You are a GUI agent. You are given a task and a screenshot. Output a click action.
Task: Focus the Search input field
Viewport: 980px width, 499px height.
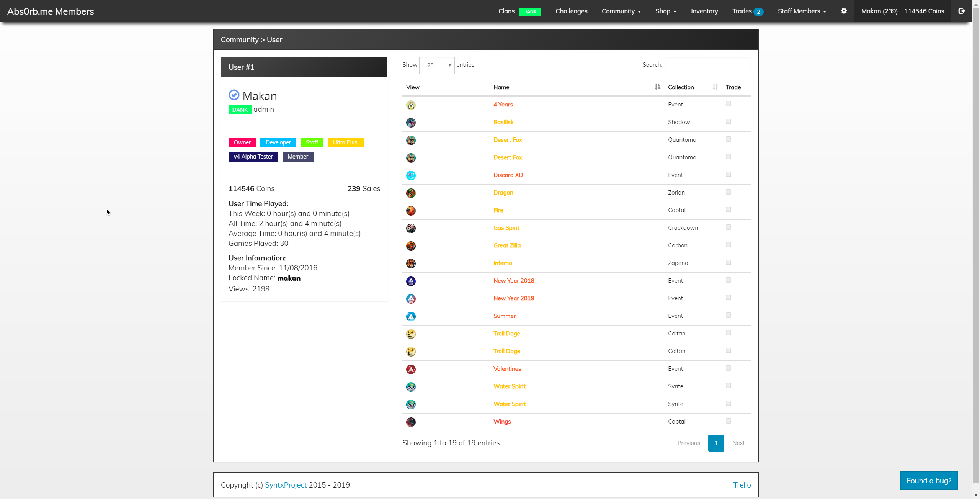point(708,65)
